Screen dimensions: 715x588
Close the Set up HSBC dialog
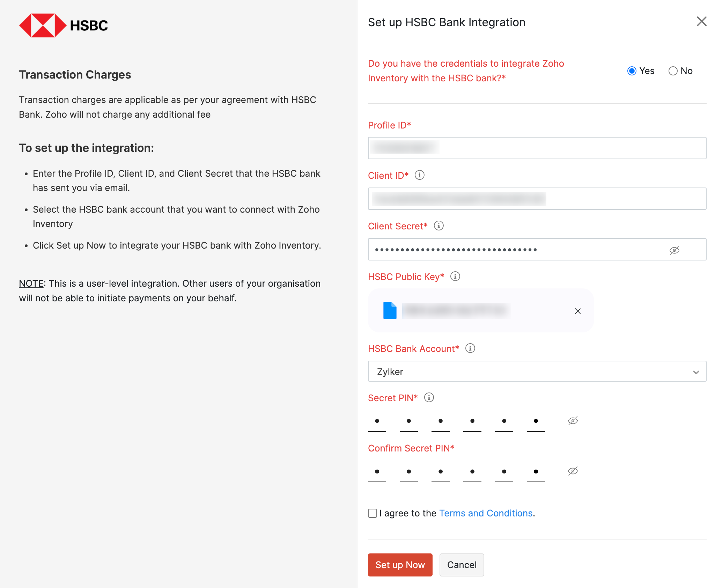click(701, 21)
